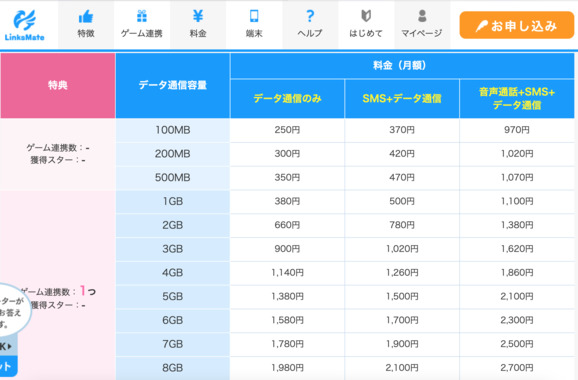Select the 3GB capacity cell
578x380 pixels.
click(x=173, y=249)
